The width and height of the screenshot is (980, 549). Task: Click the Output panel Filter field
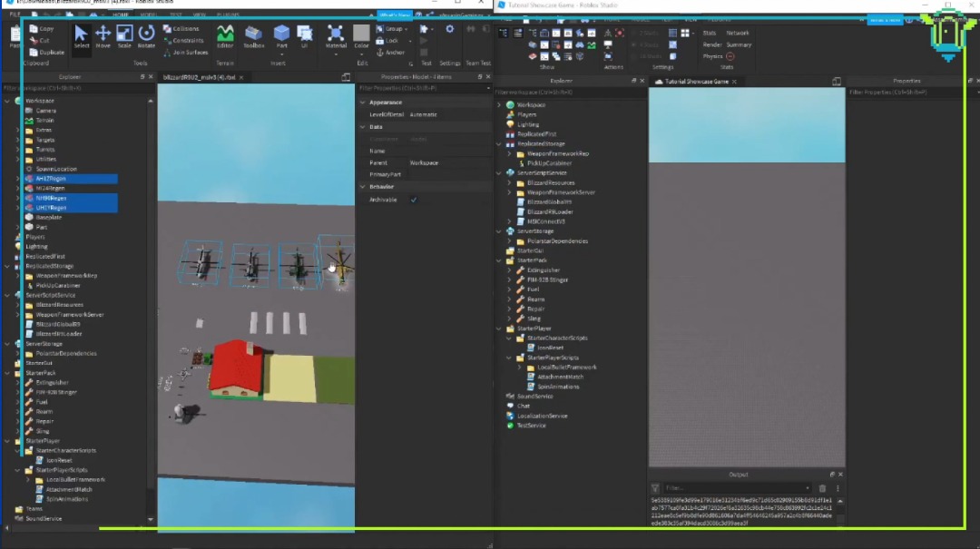tap(737, 488)
